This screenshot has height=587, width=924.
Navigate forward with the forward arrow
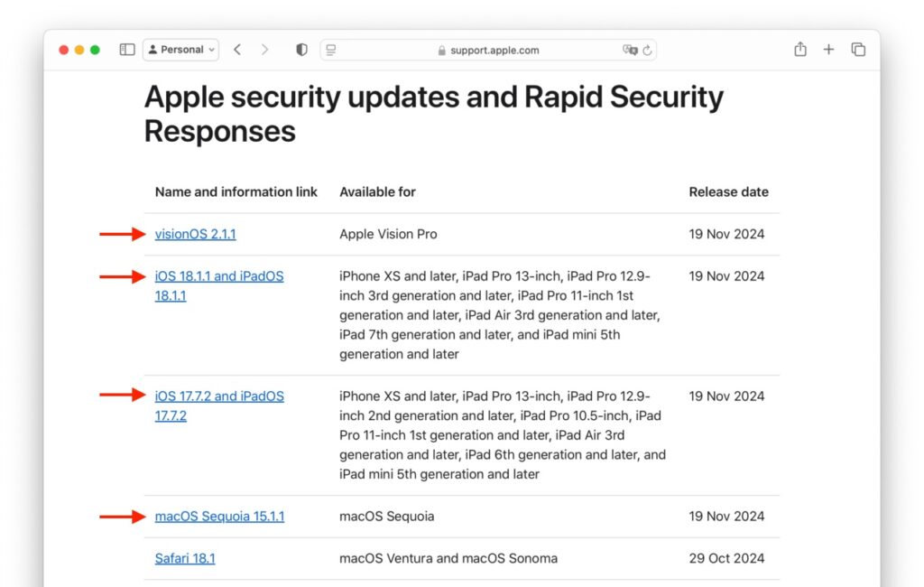click(263, 49)
